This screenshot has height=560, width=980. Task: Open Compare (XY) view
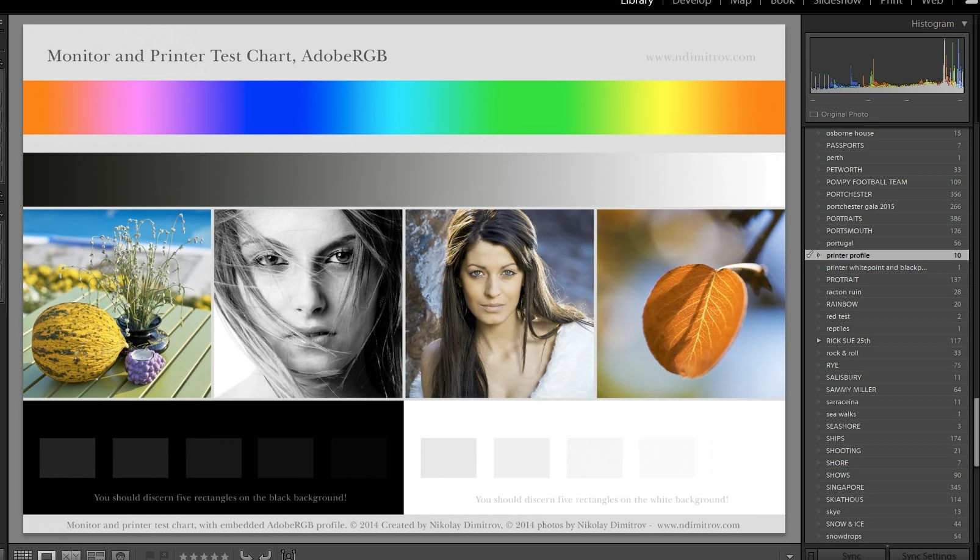71,555
